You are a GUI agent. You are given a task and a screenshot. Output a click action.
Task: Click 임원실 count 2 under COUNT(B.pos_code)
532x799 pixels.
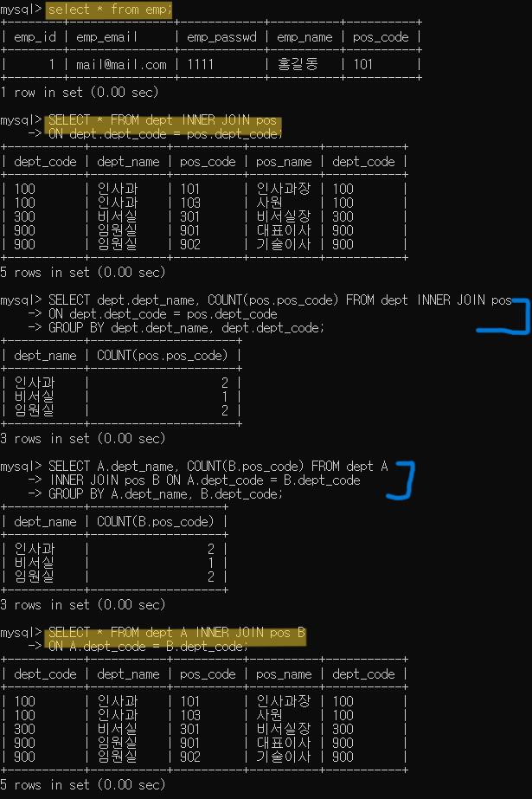pyautogui.click(x=211, y=577)
